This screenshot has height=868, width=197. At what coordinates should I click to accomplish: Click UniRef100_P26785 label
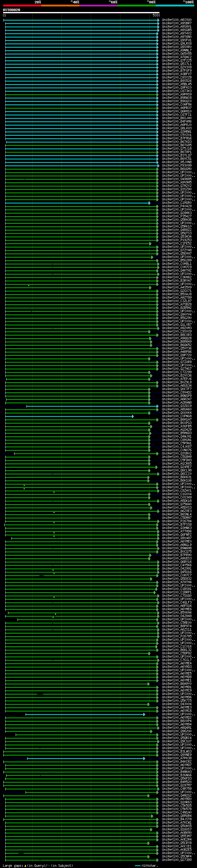[176, 636]
